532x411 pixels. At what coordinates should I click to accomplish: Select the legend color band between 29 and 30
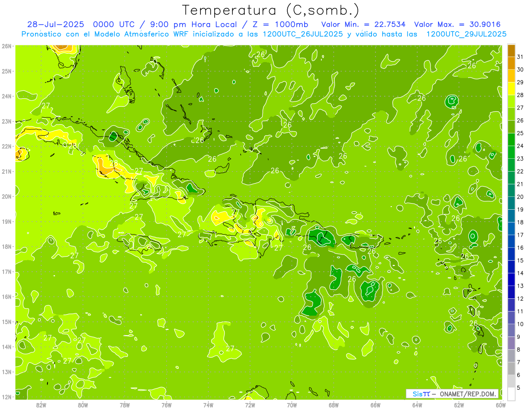(511, 76)
